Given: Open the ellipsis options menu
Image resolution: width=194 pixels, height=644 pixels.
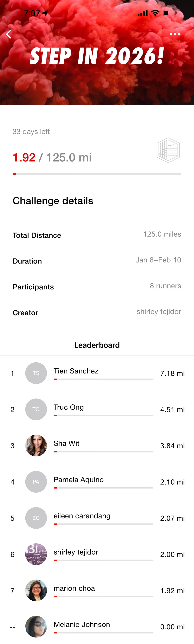Looking at the screenshot, I should (175, 34).
